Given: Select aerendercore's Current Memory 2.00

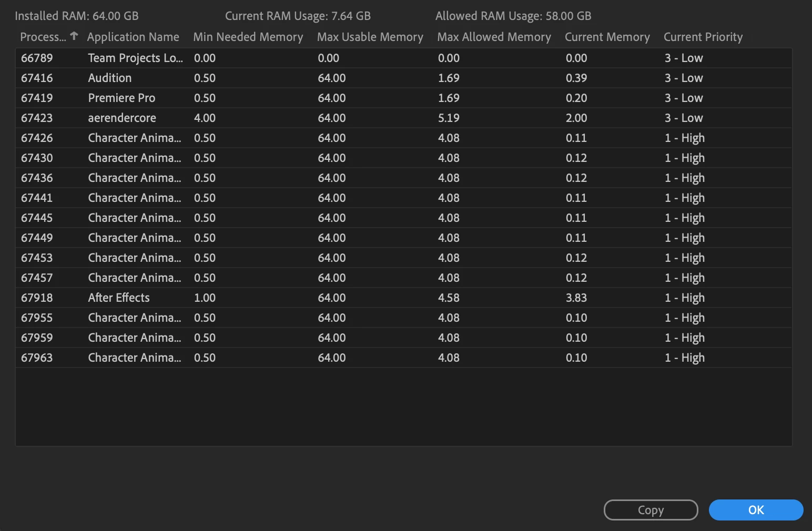Looking at the screenshot, I should [576, 118].
